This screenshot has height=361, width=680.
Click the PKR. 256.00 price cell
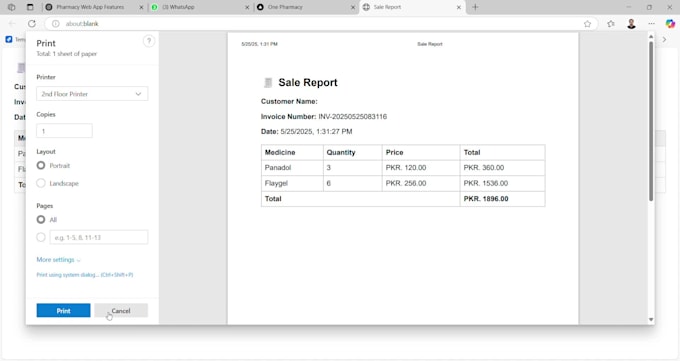pyautogui.click(x=421, y=183)
